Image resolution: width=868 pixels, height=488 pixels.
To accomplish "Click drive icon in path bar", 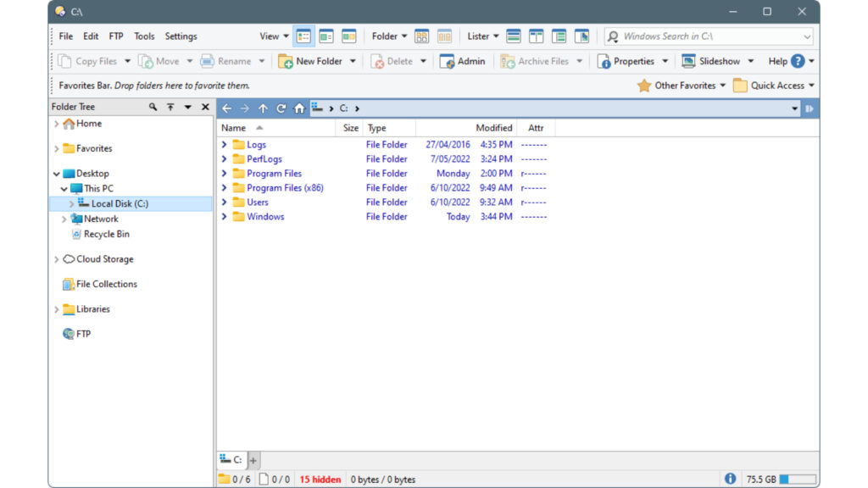I will tap(317, 108).
